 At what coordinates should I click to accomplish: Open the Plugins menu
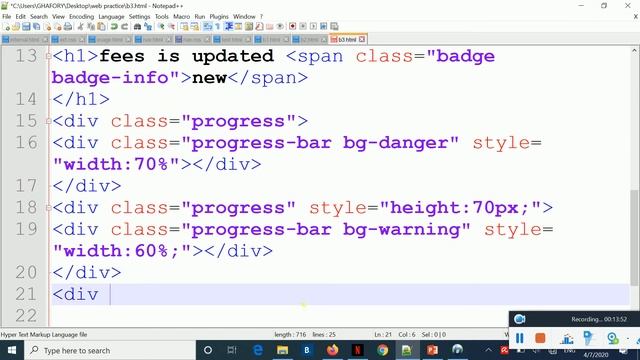point(219,17)
